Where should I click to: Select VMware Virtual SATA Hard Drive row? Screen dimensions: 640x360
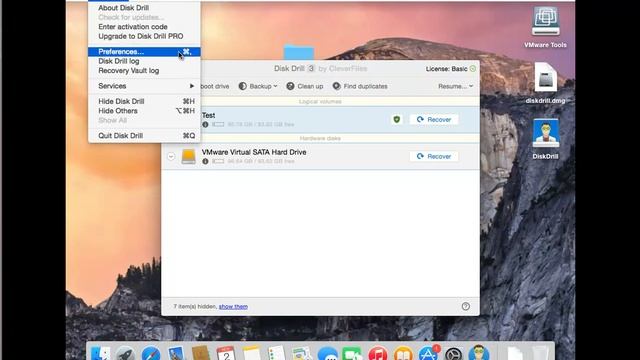tap(320, 156)
